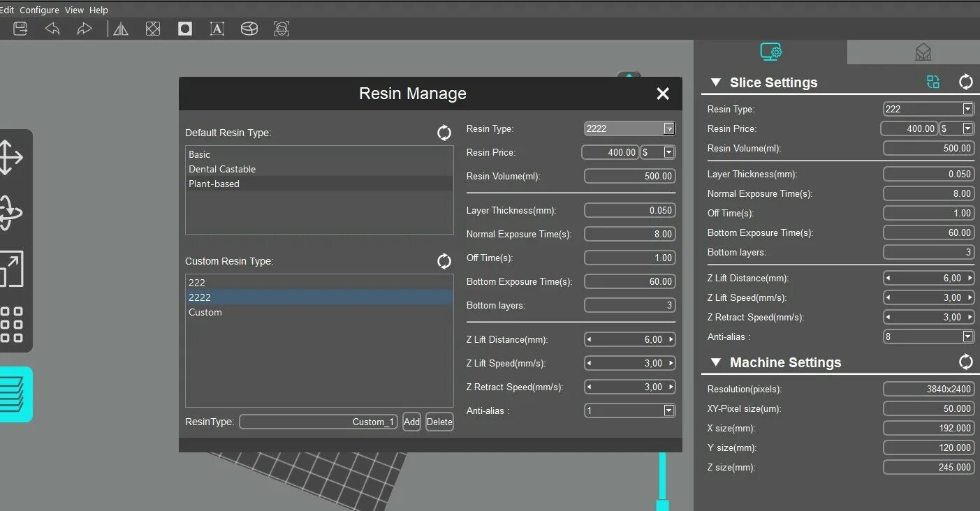
Task: Click the Delete resin type button
Action: [x=439, y=422]
